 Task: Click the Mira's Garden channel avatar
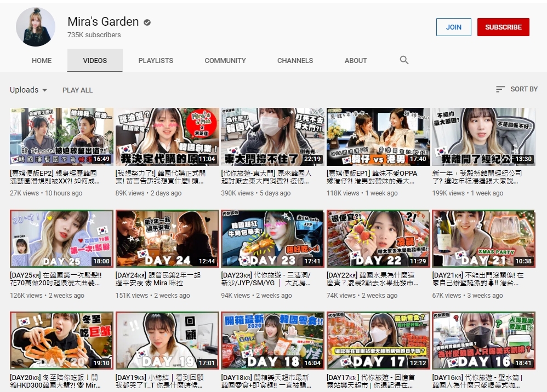pyautogui.click(x=36, y=27)
